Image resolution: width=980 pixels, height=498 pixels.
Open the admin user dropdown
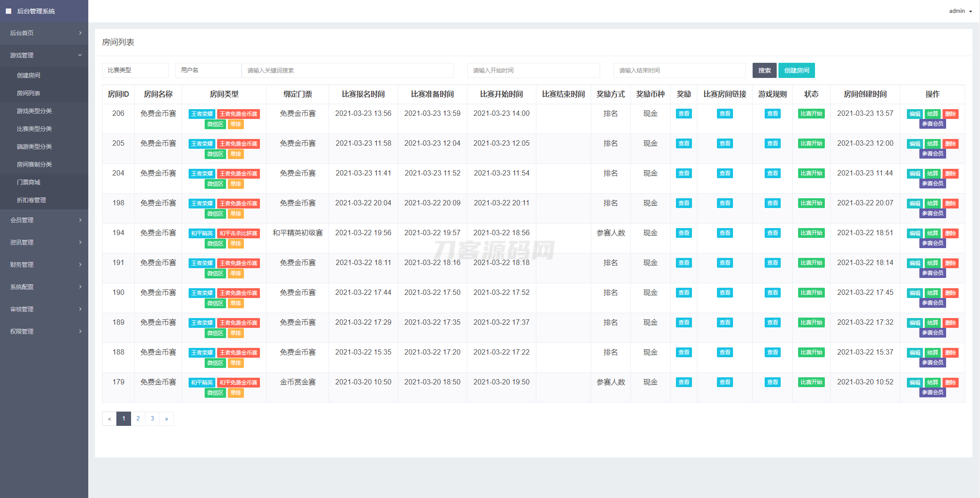960,11
